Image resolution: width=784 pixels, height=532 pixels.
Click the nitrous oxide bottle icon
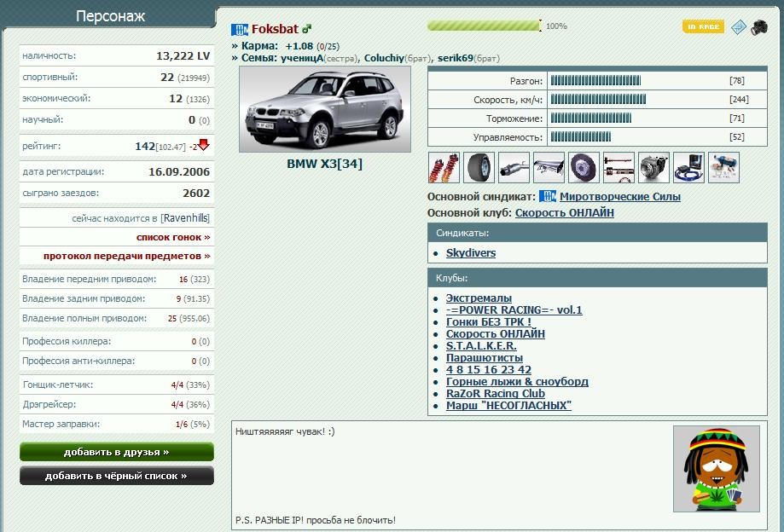(x=724, y=167)
